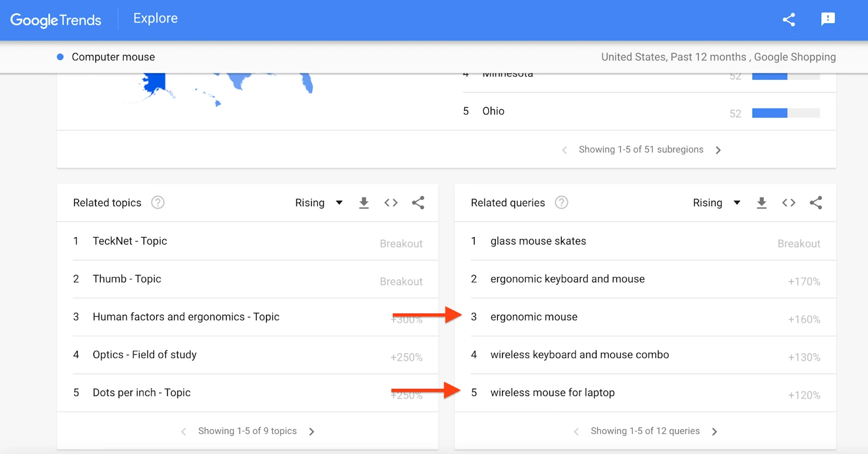Share the Related topics card
868x454 pixels.
coord(418,203)
